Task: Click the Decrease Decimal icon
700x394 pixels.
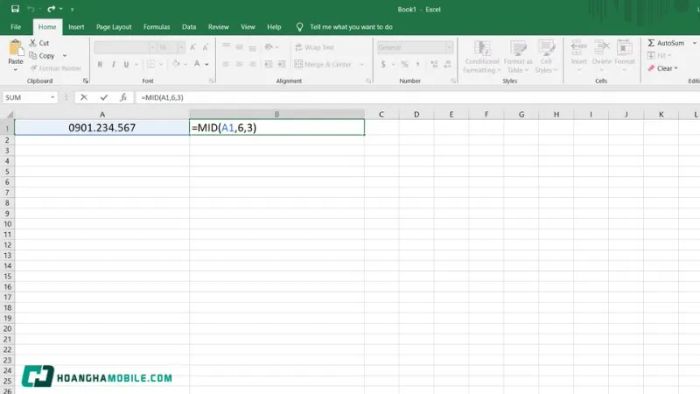Action: click(x=448, y=65)
